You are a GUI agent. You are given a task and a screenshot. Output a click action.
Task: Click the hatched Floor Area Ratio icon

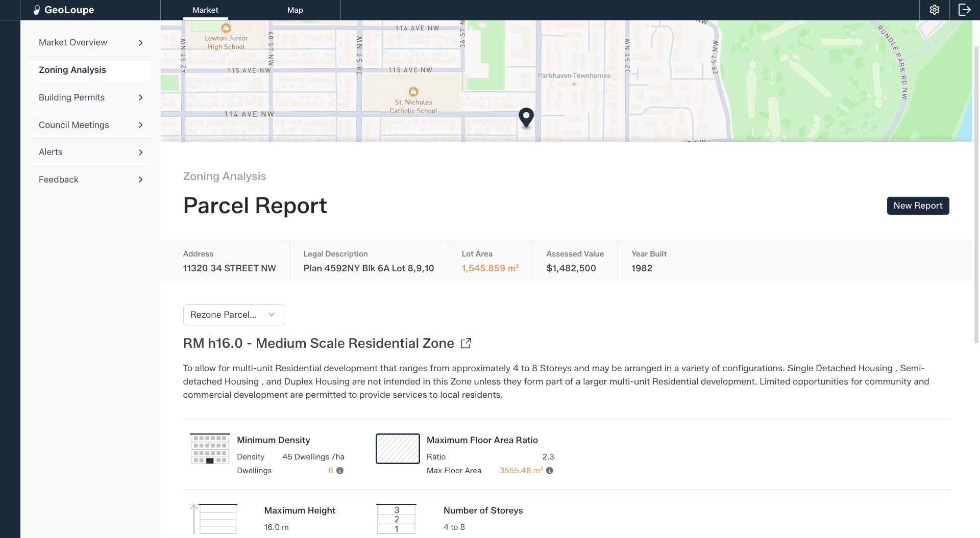click(x=397, y=449)
